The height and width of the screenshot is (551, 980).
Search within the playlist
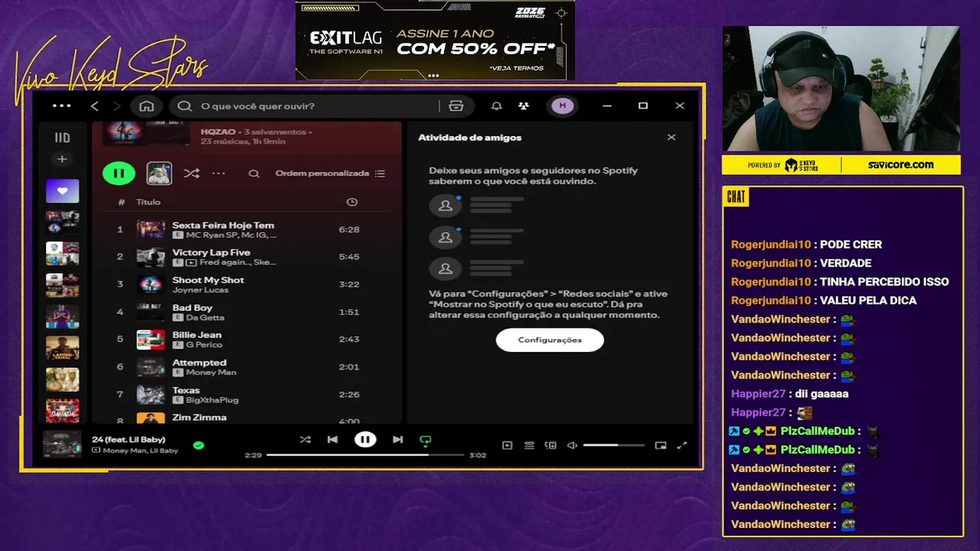coord(254,174)
